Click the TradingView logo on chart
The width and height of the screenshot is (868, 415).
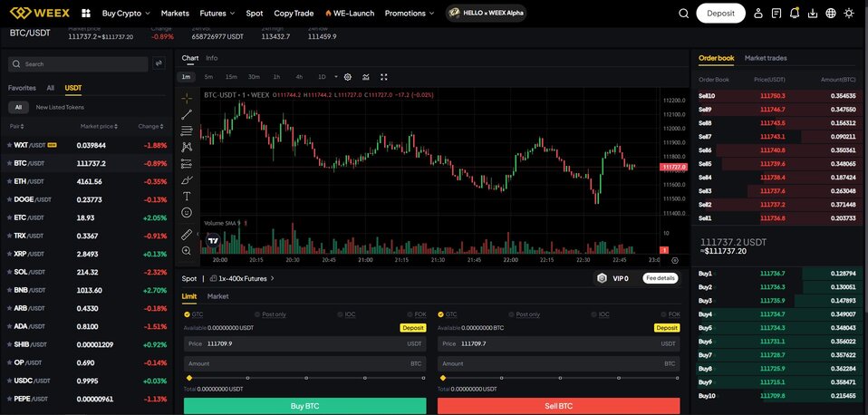213,241
